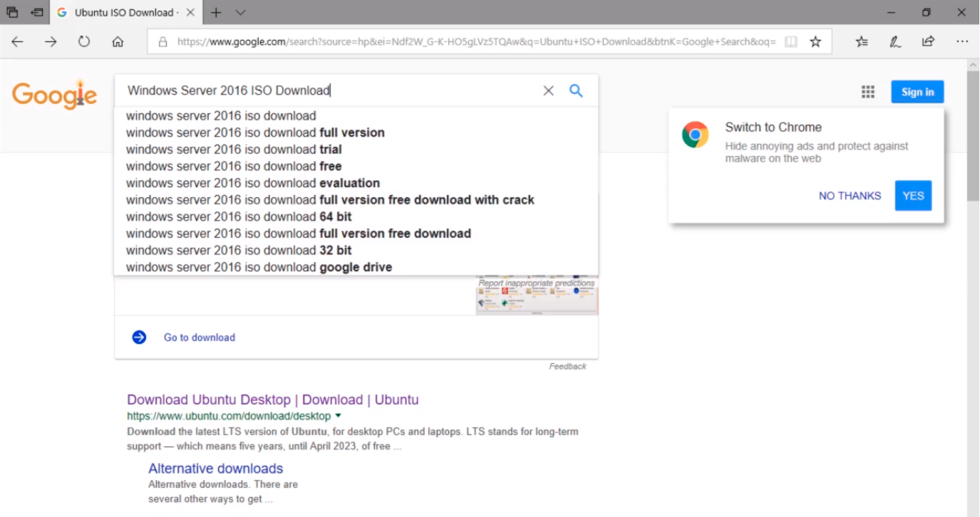Click the vertical page scrollbar thumb
Image resolution: width=980 pixels, height=517 pixels.
point(973,135)
